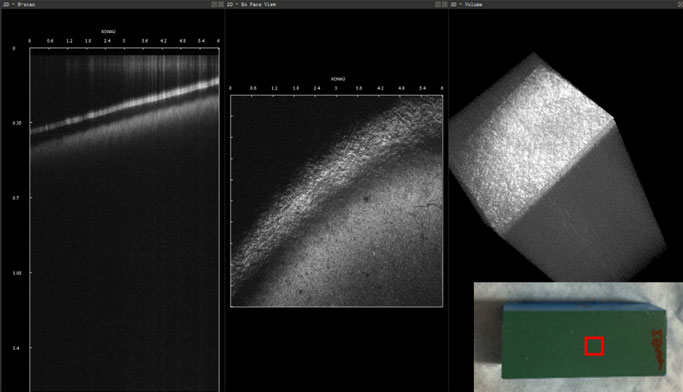The width and height of the screenshot is (683, 392).
Task: Select the 2D En Face View title
Action: pos(251,4)
